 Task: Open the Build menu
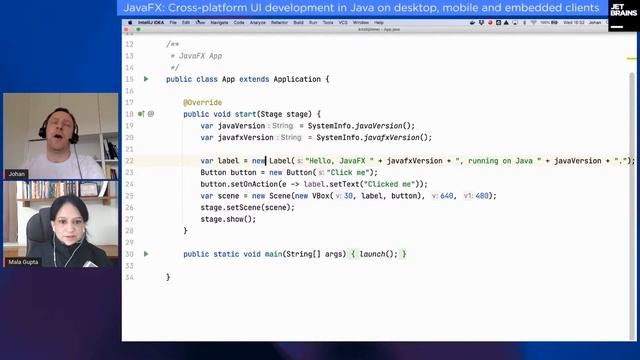[298, 23]
